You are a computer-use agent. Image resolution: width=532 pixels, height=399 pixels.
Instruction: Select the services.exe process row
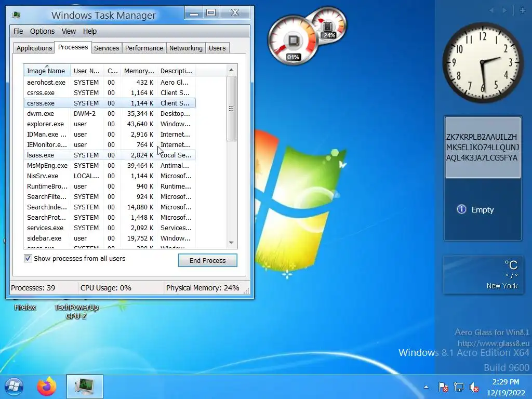click(110, 228)
